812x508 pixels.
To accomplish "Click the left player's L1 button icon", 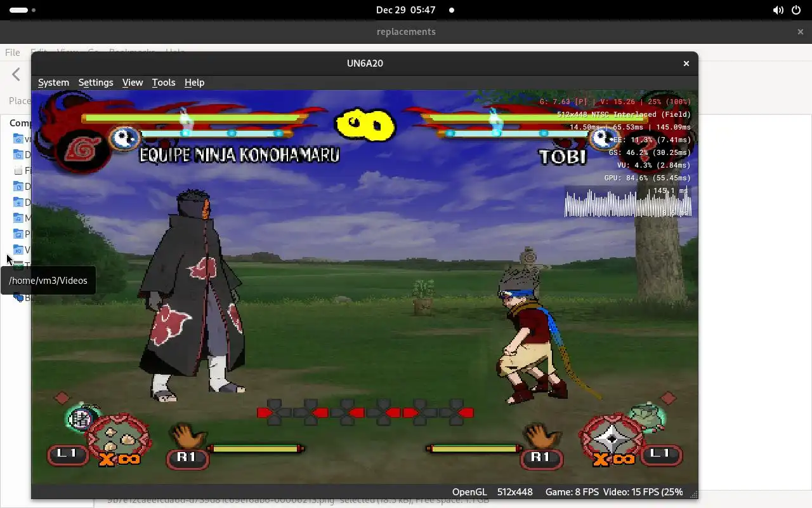I will pyautogui.click(x=67, y=454).
